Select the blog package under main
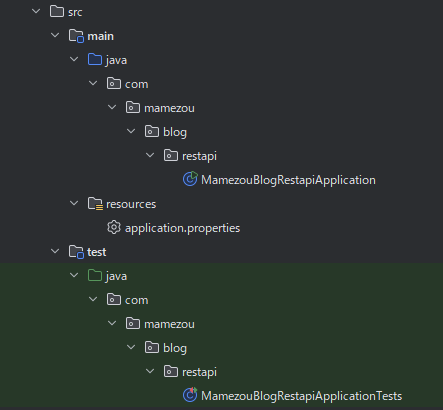The image size is (443, 410). pyautogui.click(x=175, y=132)
